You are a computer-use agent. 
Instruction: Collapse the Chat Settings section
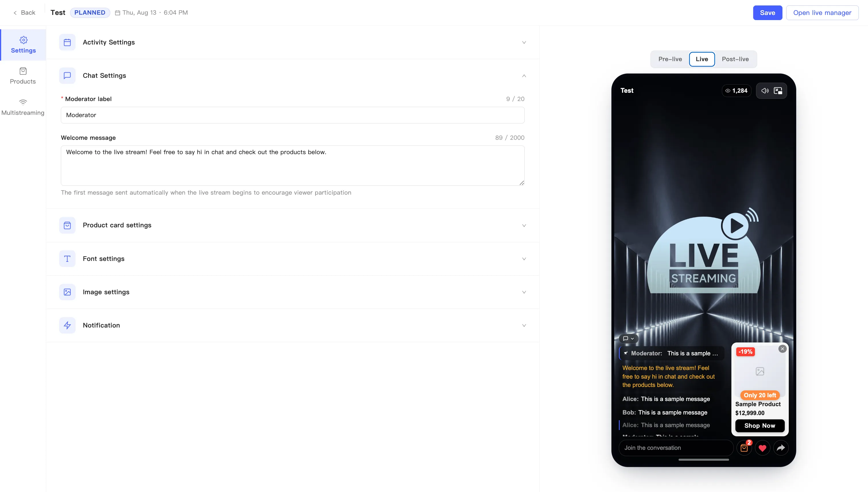pos(524,76)
